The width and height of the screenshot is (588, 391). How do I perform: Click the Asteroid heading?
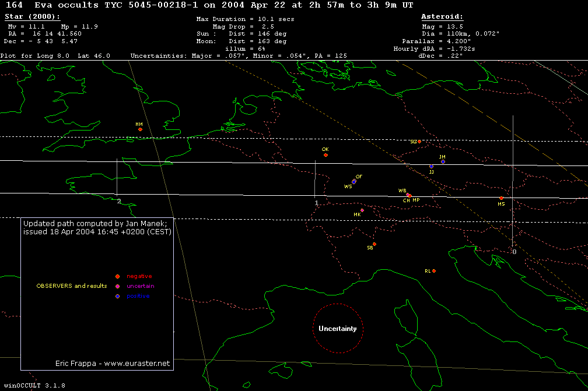click(442, 17)
